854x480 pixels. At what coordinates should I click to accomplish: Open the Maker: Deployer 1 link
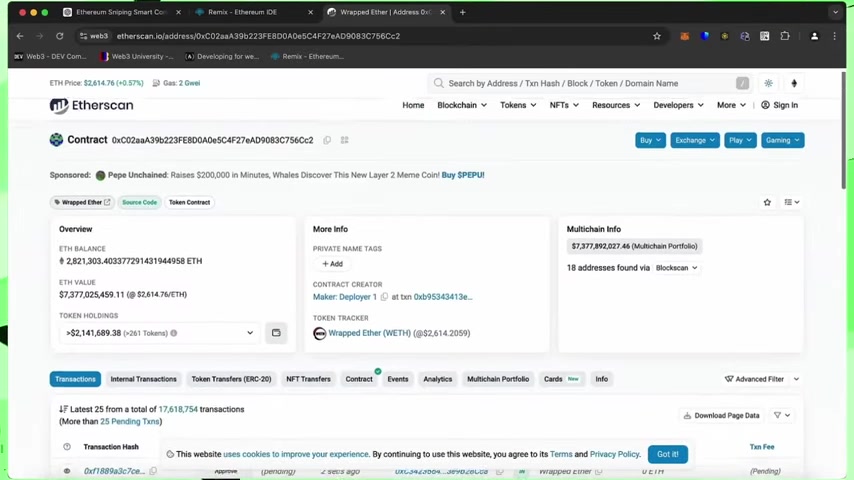pyautogui.click(x=345, y=297)
